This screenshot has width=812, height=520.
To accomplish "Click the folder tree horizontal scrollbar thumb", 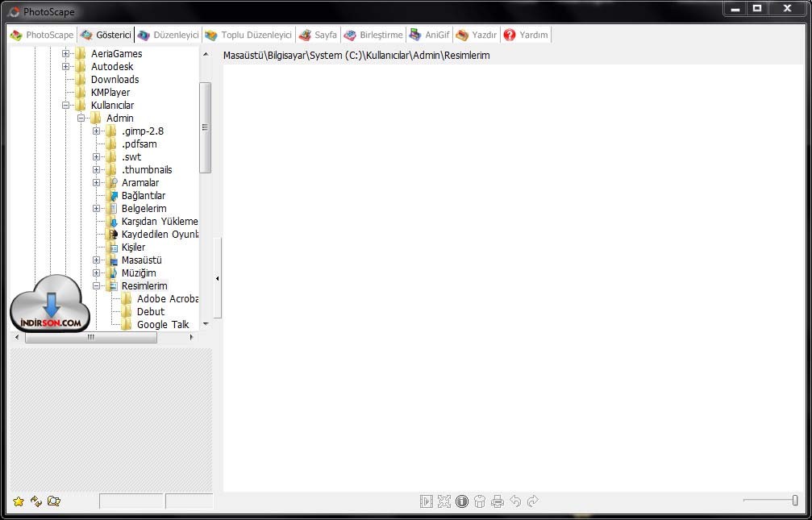I will click(91, 337).
